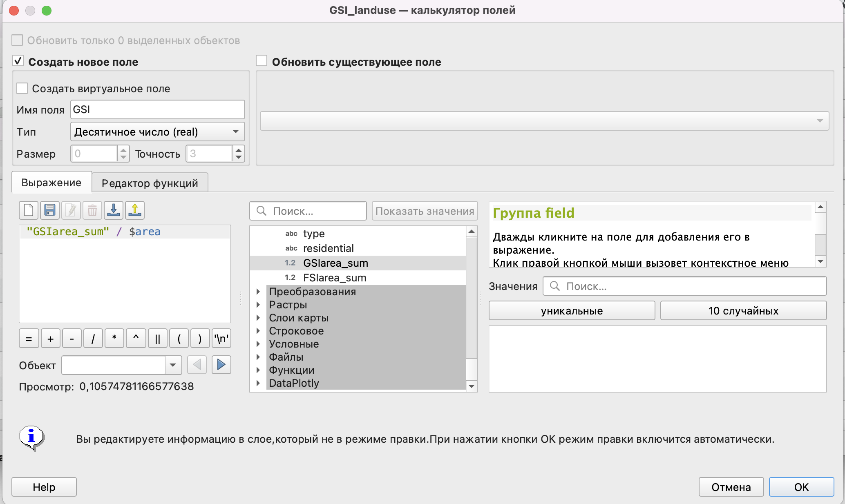The image size is (845, 504).
Task: Check Обновить существующее поле option
Action: pyautogui.click(x=262, y=61)
